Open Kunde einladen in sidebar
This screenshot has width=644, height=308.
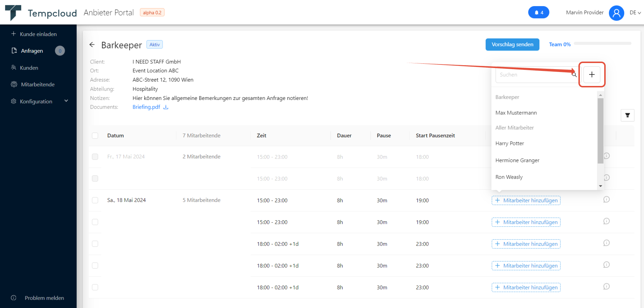click(38, 34)
